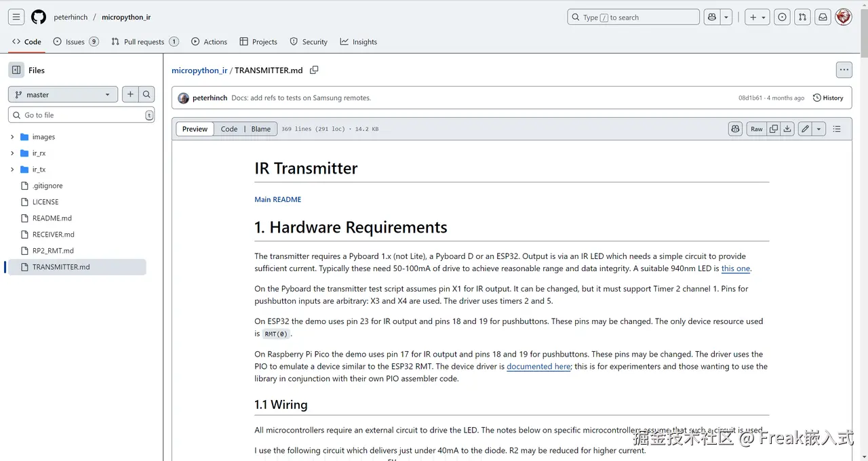
Task: Switch to Blame view
Action: coord(261,129)
